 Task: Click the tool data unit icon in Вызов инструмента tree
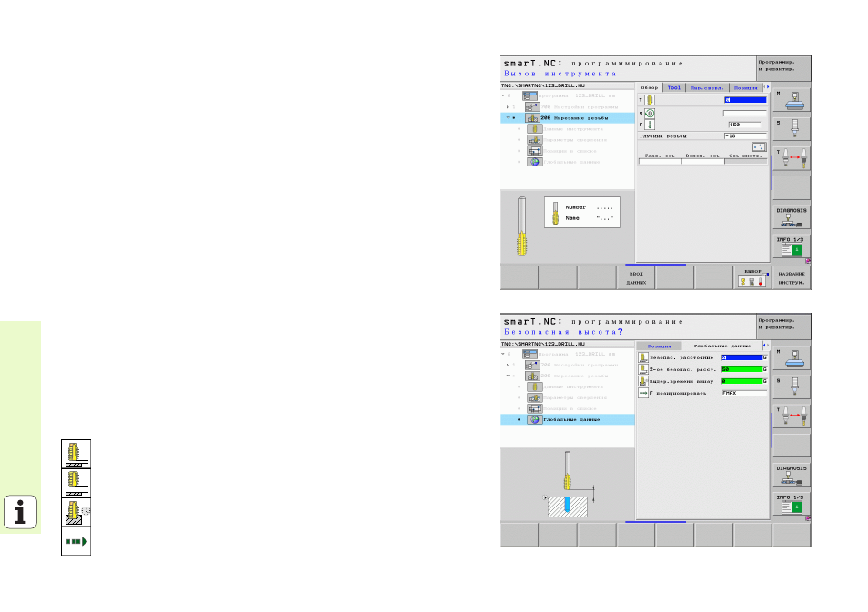[x=535, y=129]
